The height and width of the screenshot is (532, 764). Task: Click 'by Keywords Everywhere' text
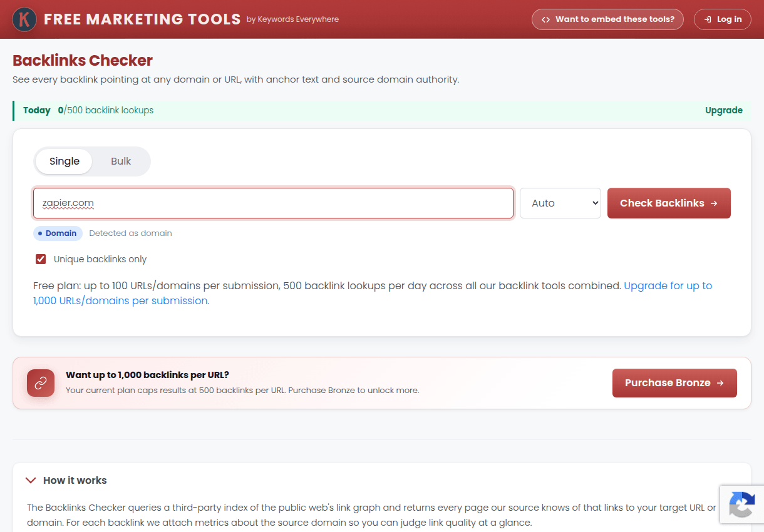(x=292, y=19)
